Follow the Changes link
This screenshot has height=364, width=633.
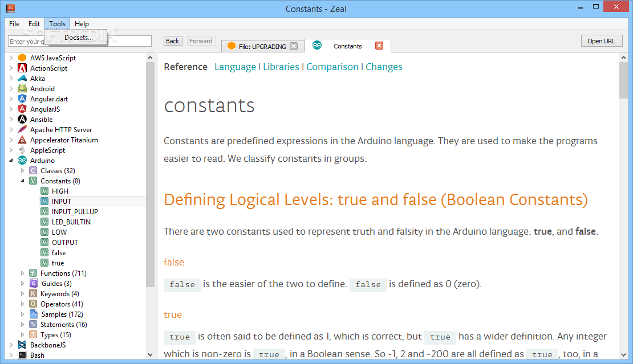pyautogui.click(x=384, y=67)
